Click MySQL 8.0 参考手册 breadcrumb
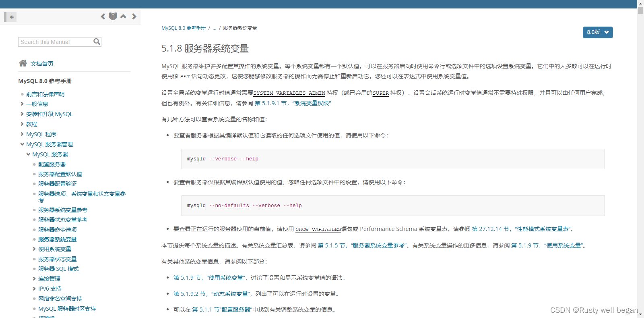Screen dimensions: 644x318 coord(184,28)
